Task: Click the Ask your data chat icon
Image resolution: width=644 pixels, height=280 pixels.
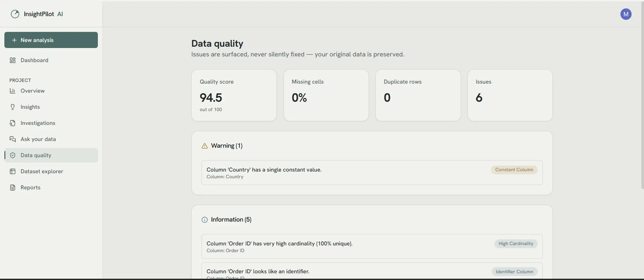Action: pos(13,139)
